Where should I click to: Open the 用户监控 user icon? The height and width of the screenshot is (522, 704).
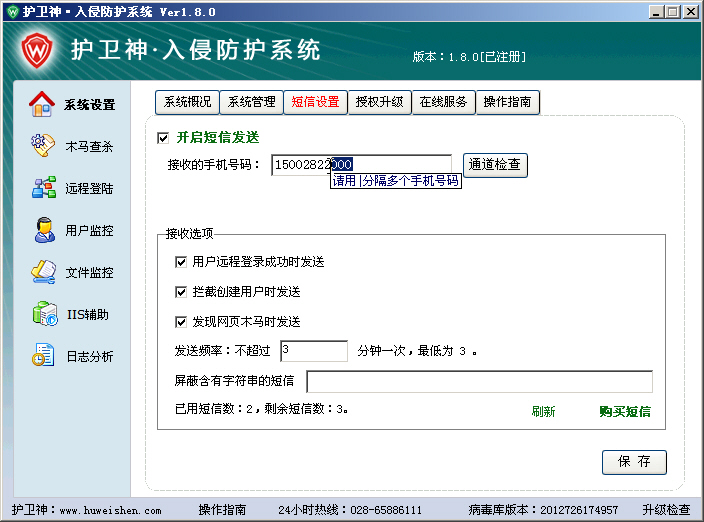point(43,230)
